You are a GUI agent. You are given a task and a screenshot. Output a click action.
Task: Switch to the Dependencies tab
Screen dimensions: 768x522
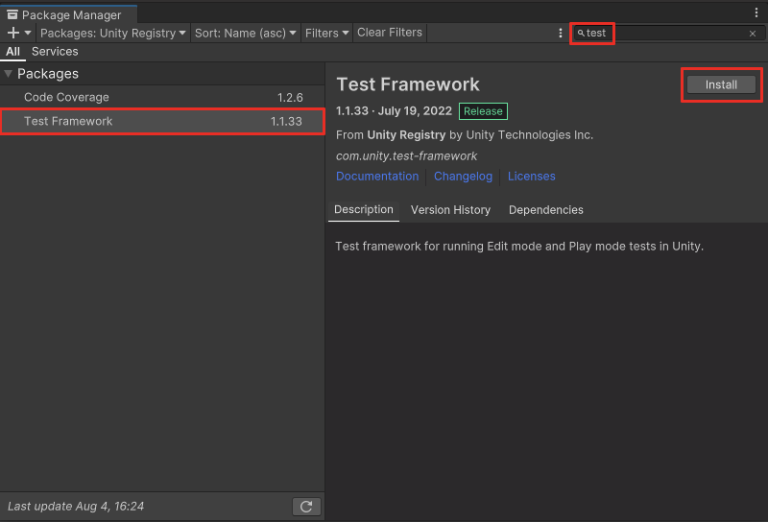pyautogui.click(x=546, y=210)
